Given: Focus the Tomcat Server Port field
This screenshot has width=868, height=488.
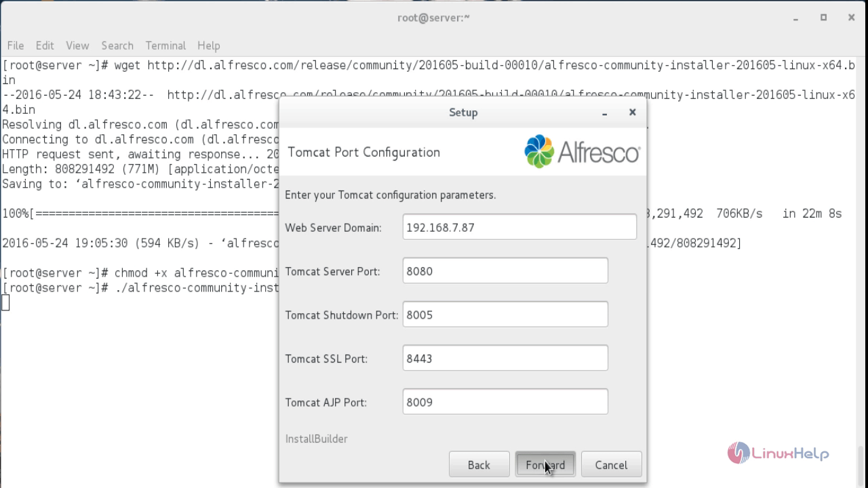Looking at the screenshot, I should point(505,271).
